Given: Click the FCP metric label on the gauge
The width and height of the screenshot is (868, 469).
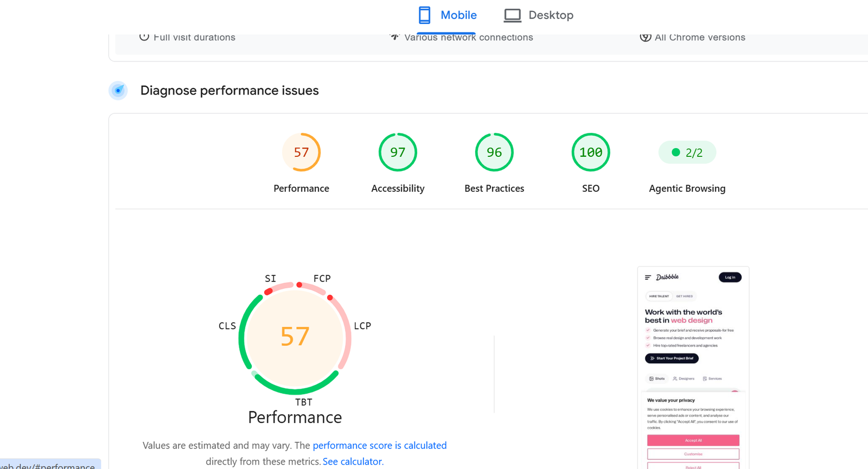Looking at the screenshot, I should pyautogui.click(x=322, y=278).
